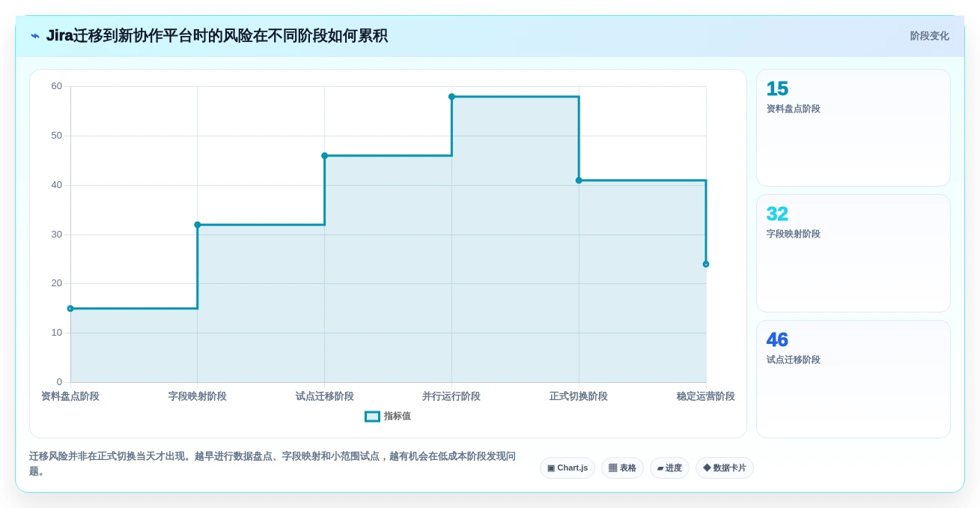Click the description paragraph starting 迁移风险并非
Screen dimensions: 980x508
tap(273, 464)
